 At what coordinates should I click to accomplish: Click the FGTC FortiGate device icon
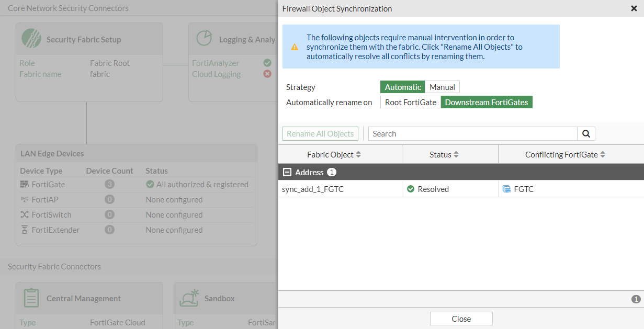(506, 189)
